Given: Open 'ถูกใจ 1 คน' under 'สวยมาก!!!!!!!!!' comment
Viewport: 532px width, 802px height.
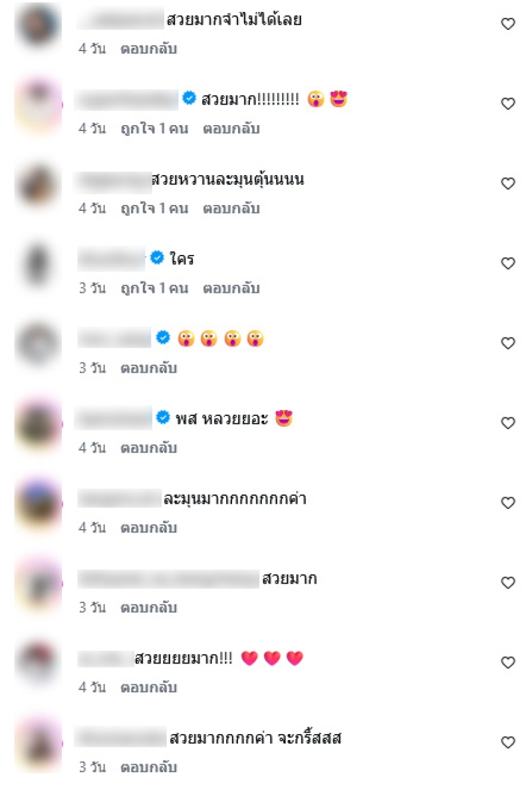Looking at the screenshot, I should 154,128.
